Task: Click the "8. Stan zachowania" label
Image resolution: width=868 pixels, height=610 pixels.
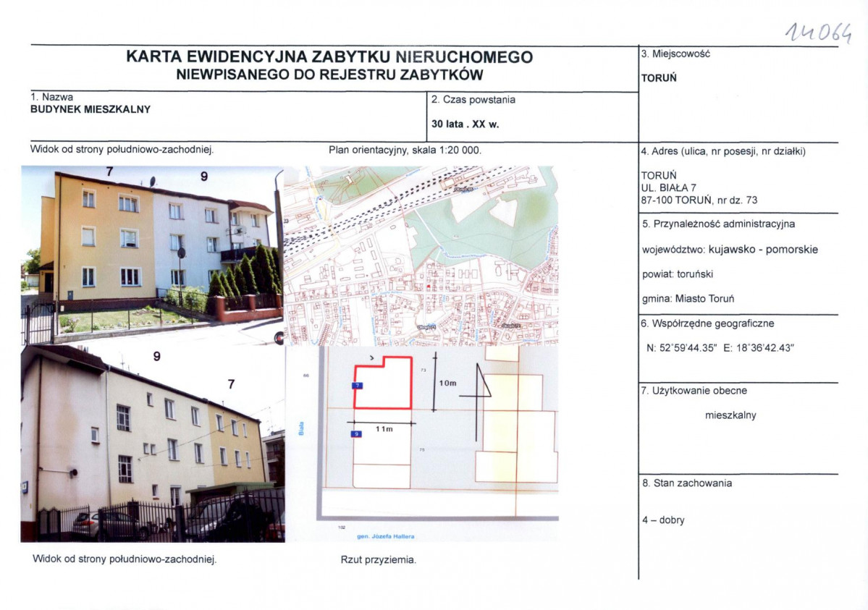Action: (687, 483)
